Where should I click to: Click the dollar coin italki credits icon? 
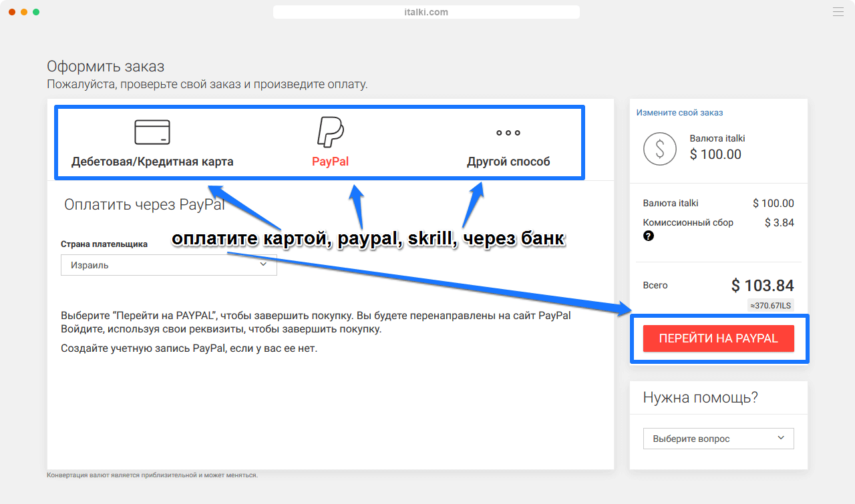[660, 149]
